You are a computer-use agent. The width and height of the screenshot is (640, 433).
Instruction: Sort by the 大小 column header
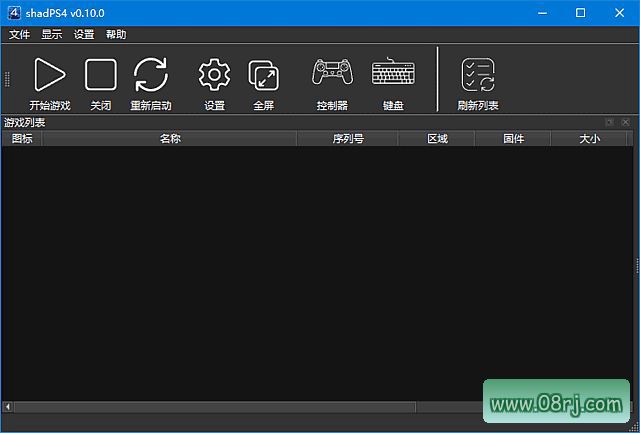[589, 139]
